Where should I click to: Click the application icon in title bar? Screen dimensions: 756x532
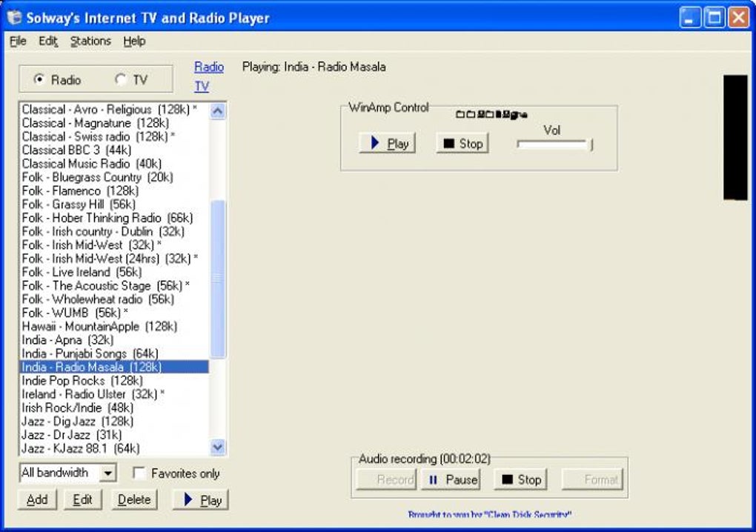click(15, 17)
